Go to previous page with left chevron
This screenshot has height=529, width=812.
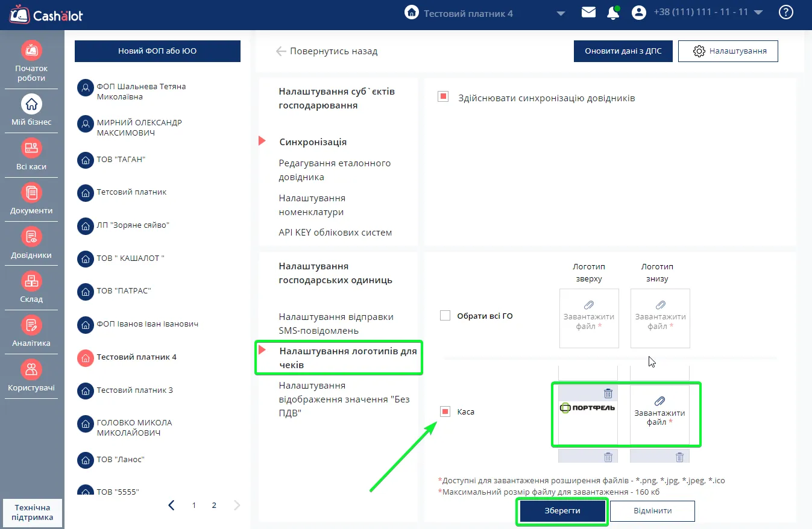172,506
